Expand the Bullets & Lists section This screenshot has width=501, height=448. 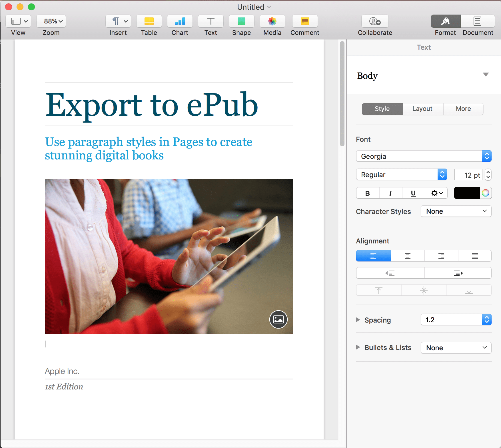(x=358, y=347)
